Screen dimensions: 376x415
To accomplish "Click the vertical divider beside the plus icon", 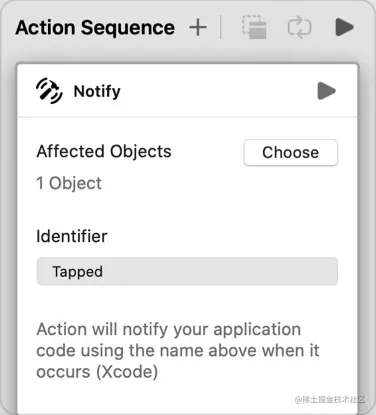I will tap(221, 27).
